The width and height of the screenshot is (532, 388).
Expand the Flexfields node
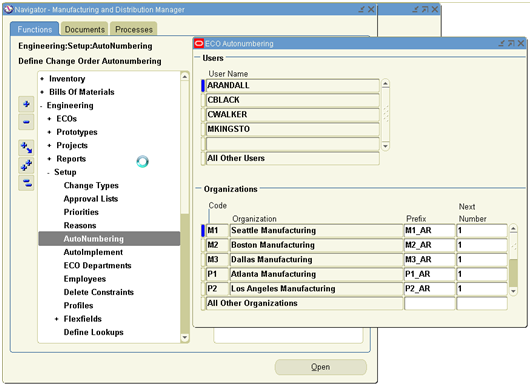(x=56, y=319)
